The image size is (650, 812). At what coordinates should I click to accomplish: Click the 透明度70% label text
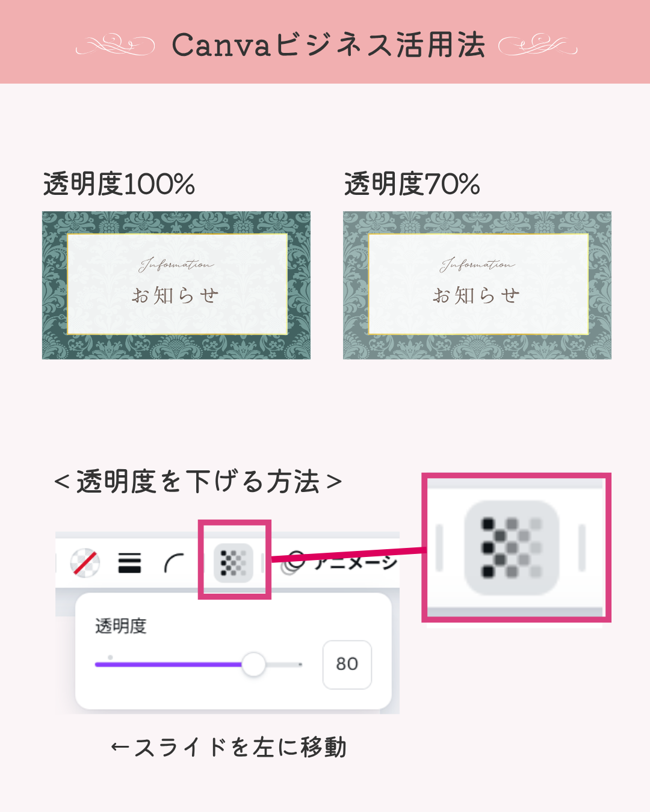(412, 184)
